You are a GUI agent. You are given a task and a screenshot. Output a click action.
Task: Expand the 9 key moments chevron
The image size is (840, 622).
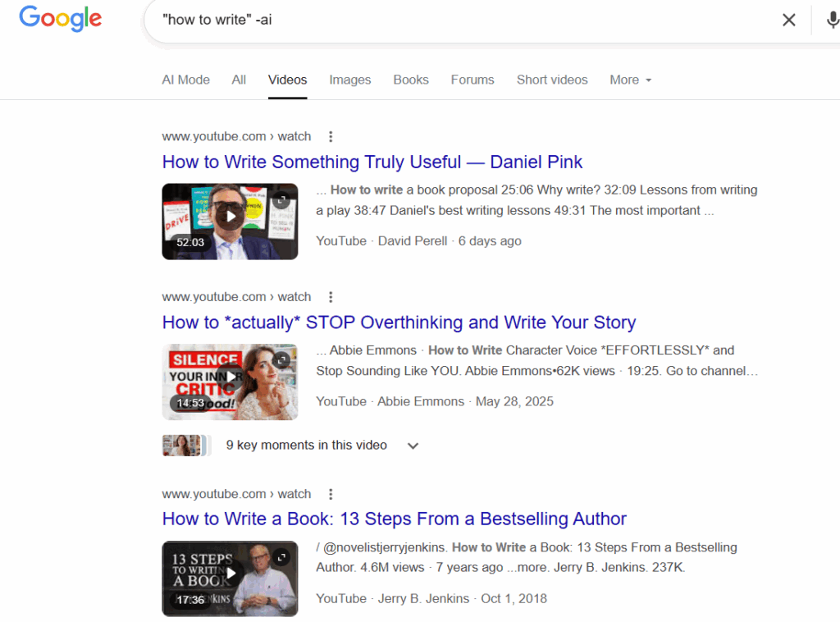pos(413,446)
